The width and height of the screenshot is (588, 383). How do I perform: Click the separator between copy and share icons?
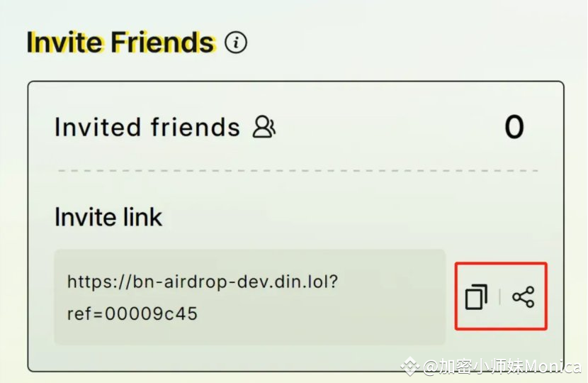(500, 297)
